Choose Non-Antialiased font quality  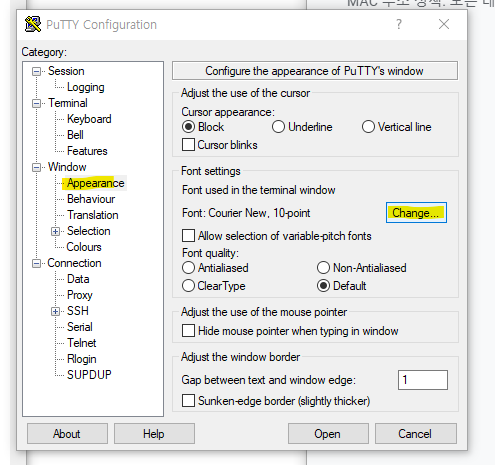coord(323,268)
